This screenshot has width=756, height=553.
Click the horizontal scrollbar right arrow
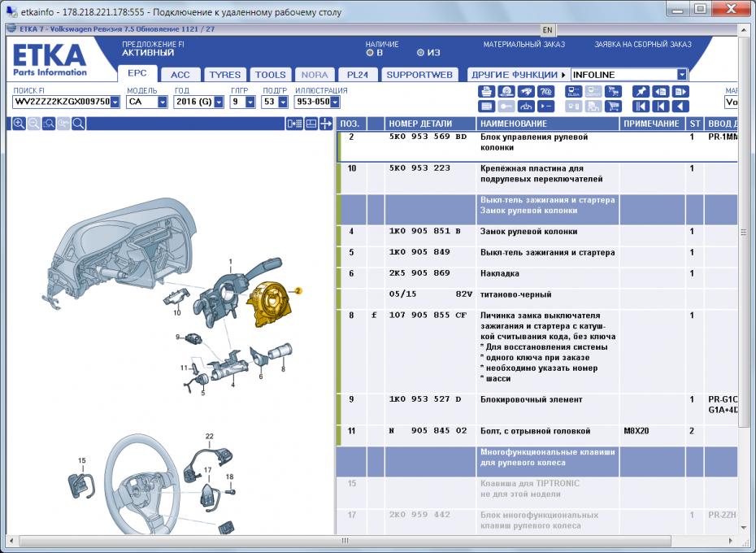point(730,541)
